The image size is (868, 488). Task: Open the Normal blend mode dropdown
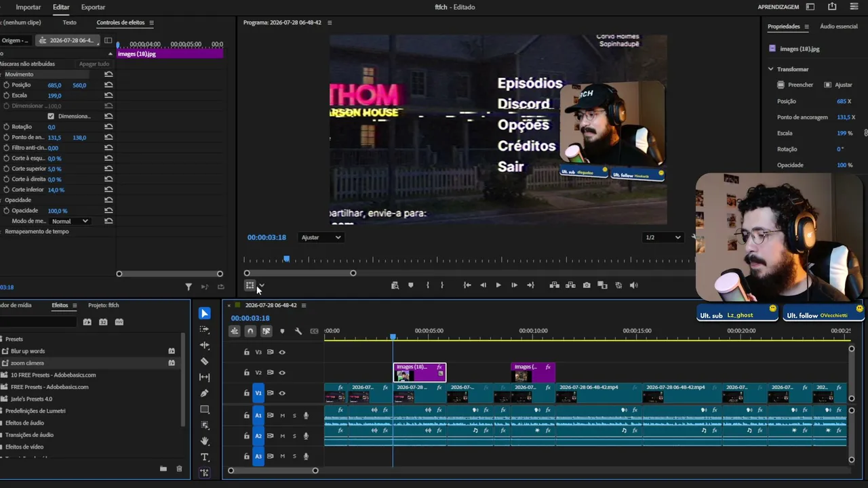coord(70,221)
